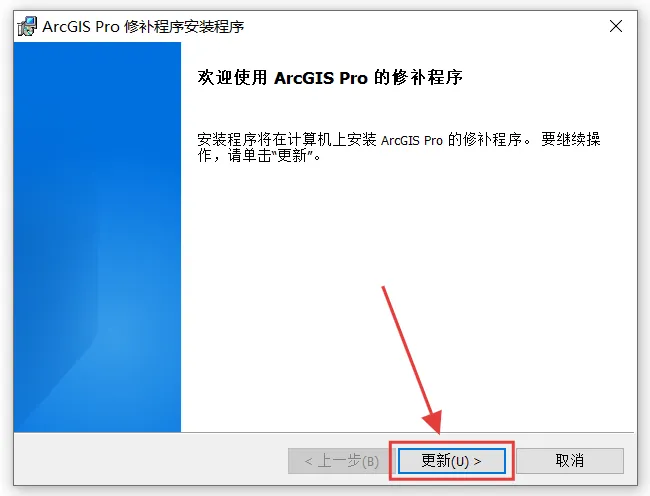Screen dimensions: 650x496
Task: Close the ArcGIS Pro patch installer window
Action: point(616,26)
